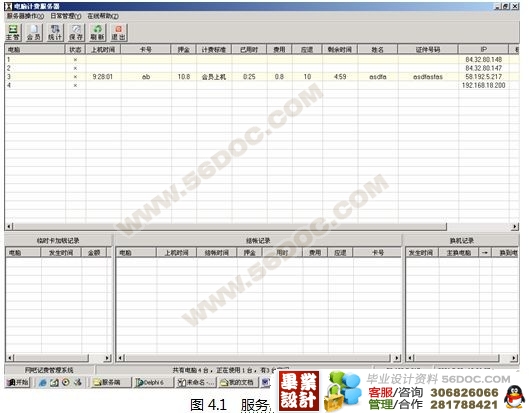Open 我的文档 taskbar button
The height and width of the screenshot is (413, 530).
click(238, 383)
